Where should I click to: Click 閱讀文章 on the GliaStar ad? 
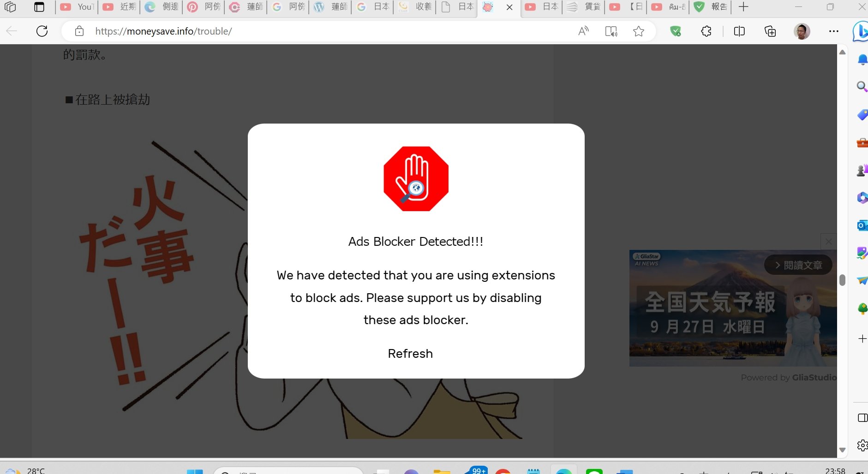pyautogui.click(x=798, y=265)
